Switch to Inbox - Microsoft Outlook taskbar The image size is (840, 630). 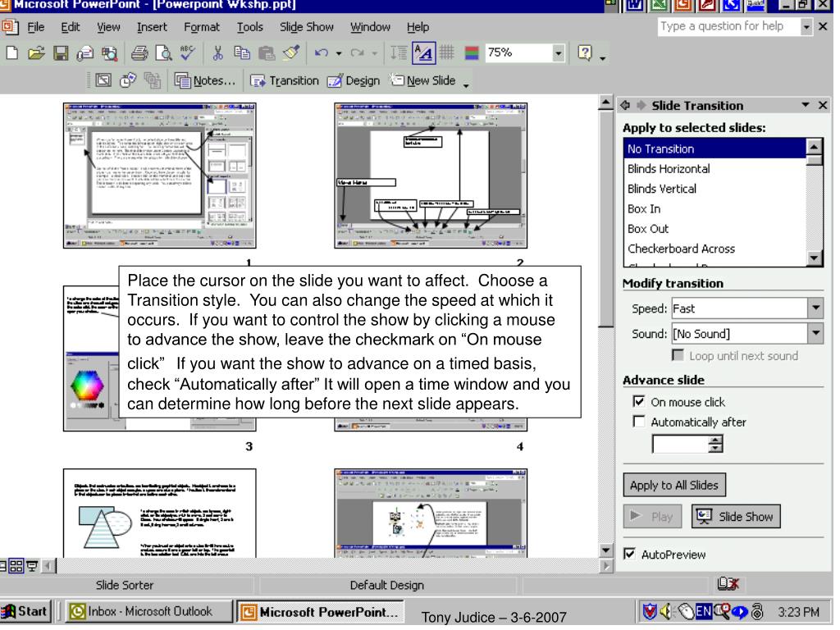[149, 611]
